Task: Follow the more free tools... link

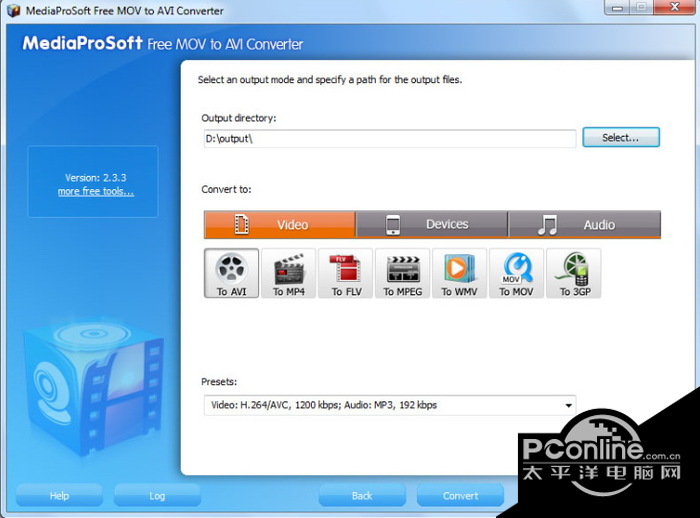Action: [96, 192]
